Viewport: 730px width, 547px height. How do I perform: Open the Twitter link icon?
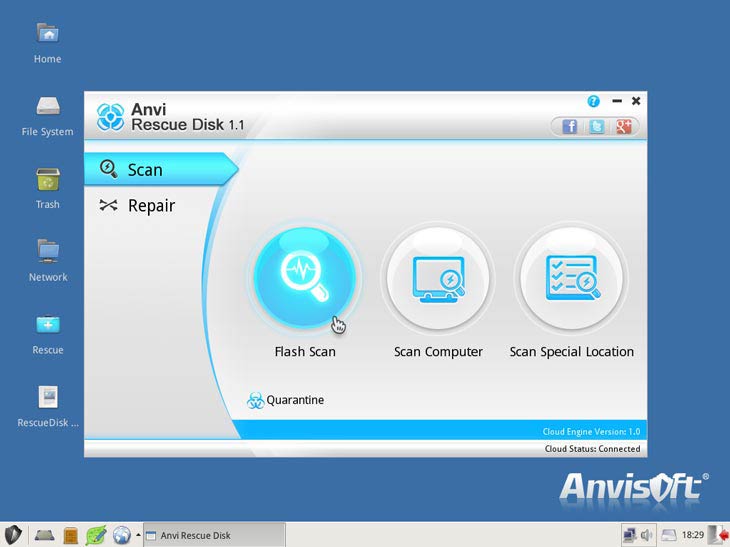pyautogui.click(x=596, y=126)
